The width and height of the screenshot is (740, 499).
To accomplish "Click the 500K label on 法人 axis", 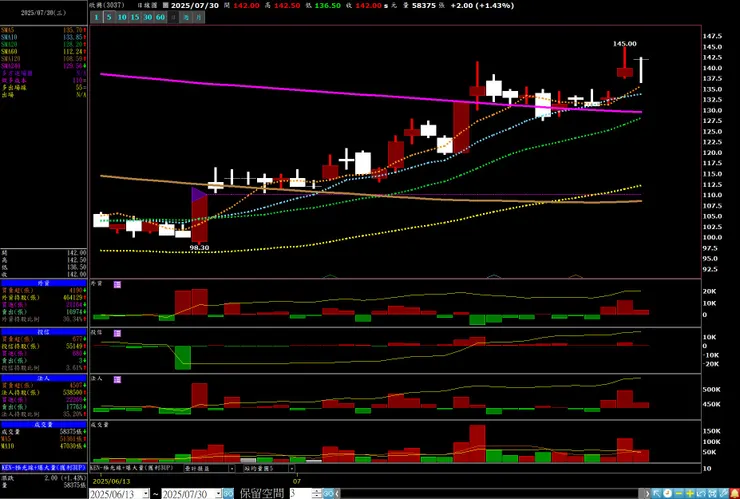I will [712, 390].
